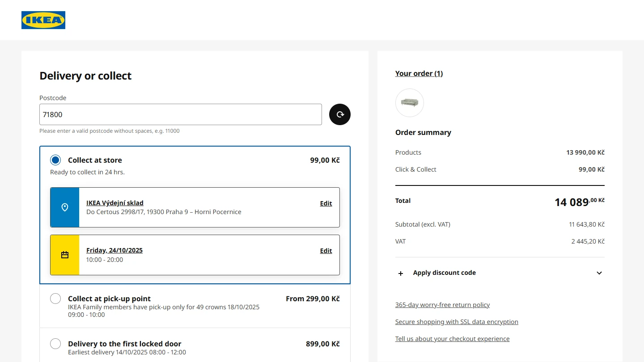Image resolution: width=644 pixels, height=362 pixels.
Task: Open Secure shopping with SSL encryption link
Action: (457, 322)
